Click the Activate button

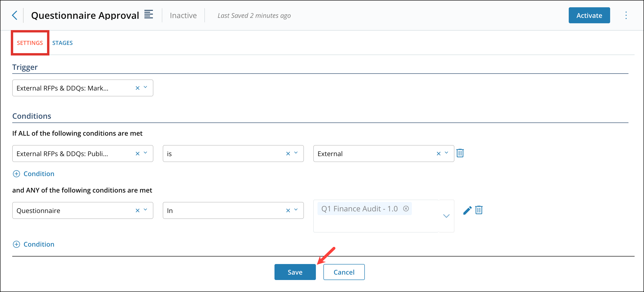pyautogui.click(x=589, y=15)
